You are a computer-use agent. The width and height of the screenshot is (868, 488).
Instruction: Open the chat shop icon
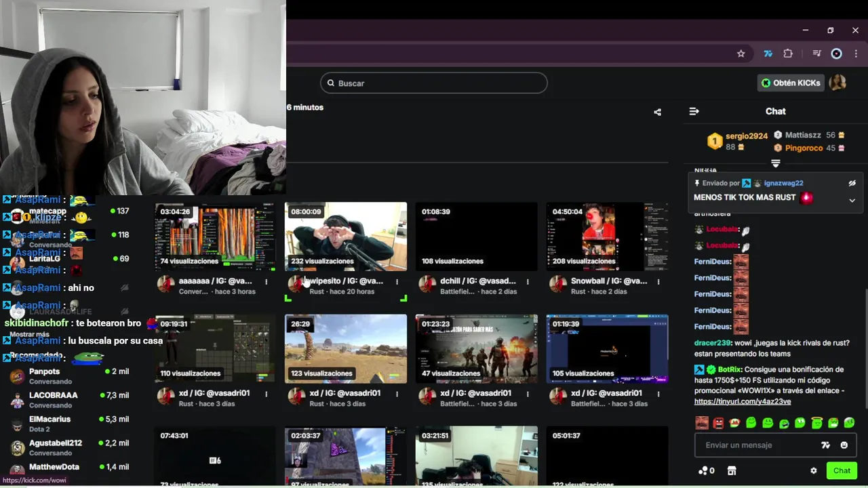(x=732, y=470)
